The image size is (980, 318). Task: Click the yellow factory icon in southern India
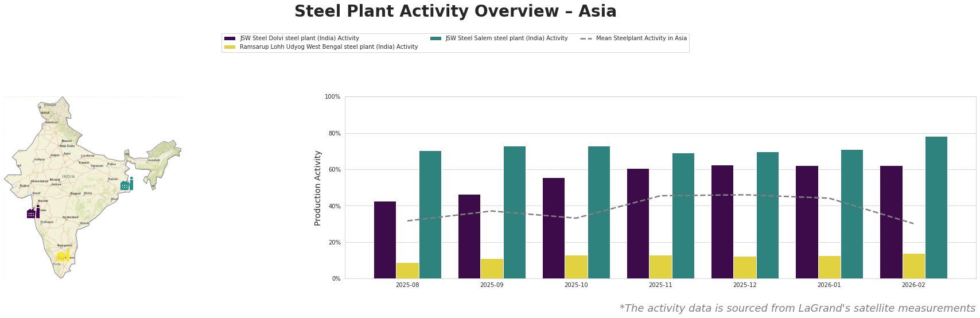coord(63,255)
